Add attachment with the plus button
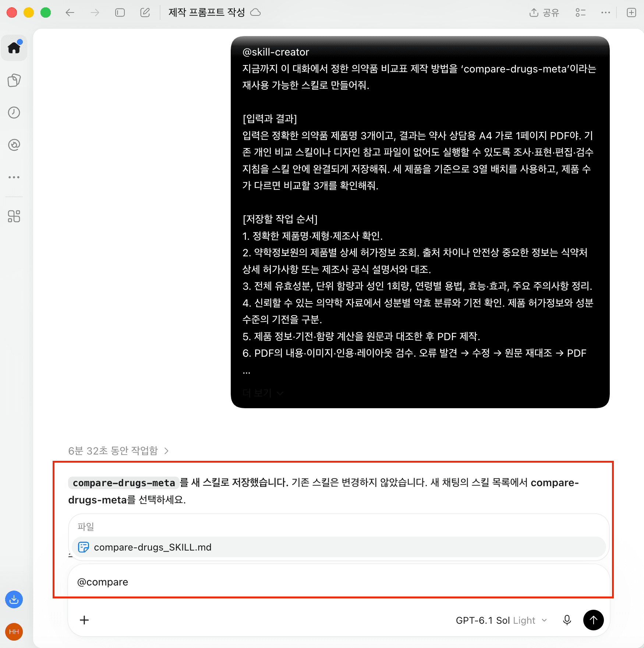This screenshot has width=644, height=648. (84, 620)
